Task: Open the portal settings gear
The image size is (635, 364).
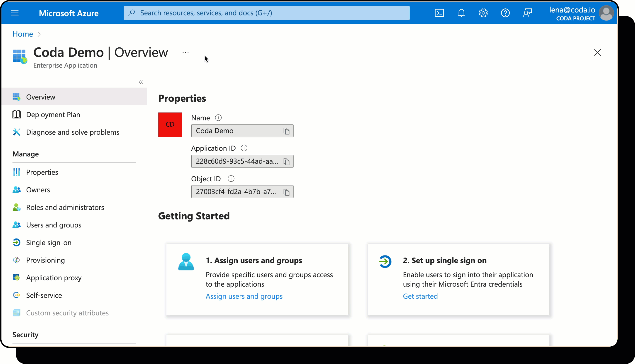Action: pos(483,13)
